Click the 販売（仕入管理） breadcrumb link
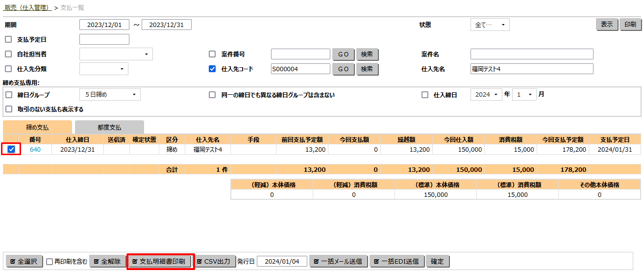644x272 pixels. (28, 8)
